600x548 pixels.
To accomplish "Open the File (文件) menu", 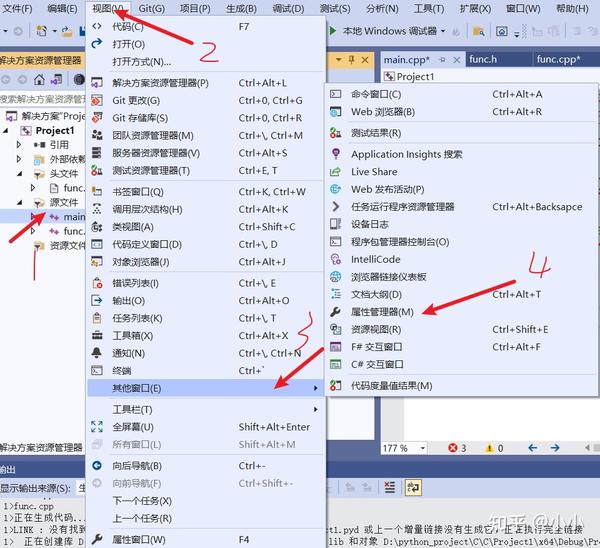I will [17, 8].
